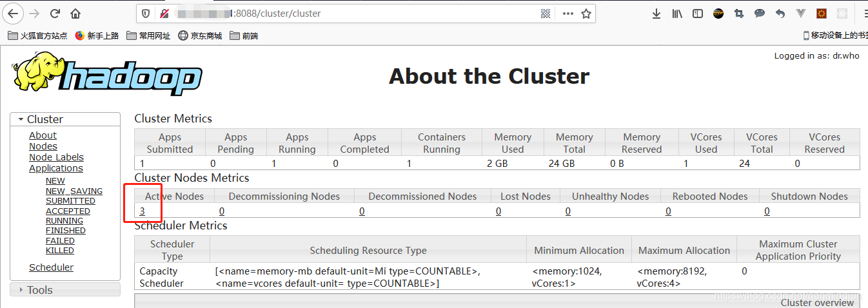The width and height of the screenshot is (868, 308).
Task: Toggle the sidebar panel icon
Action: tap(698, 14)
